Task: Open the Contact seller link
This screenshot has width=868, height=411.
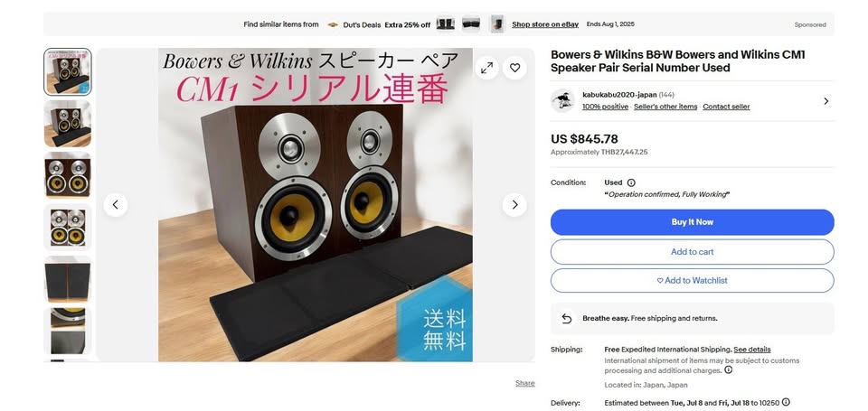Action: [726, 107]
